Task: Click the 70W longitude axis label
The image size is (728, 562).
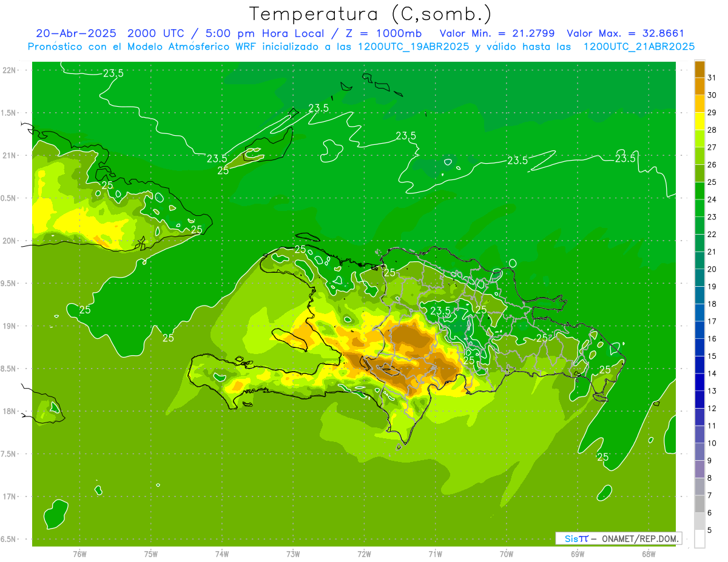Action: pyautogui.click(x=507, y=554)
